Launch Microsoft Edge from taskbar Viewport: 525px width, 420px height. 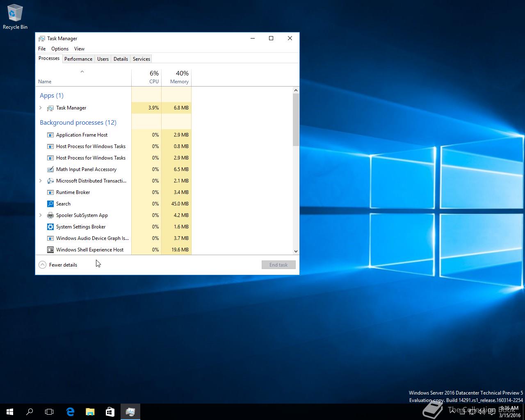[x=70, y=412]
